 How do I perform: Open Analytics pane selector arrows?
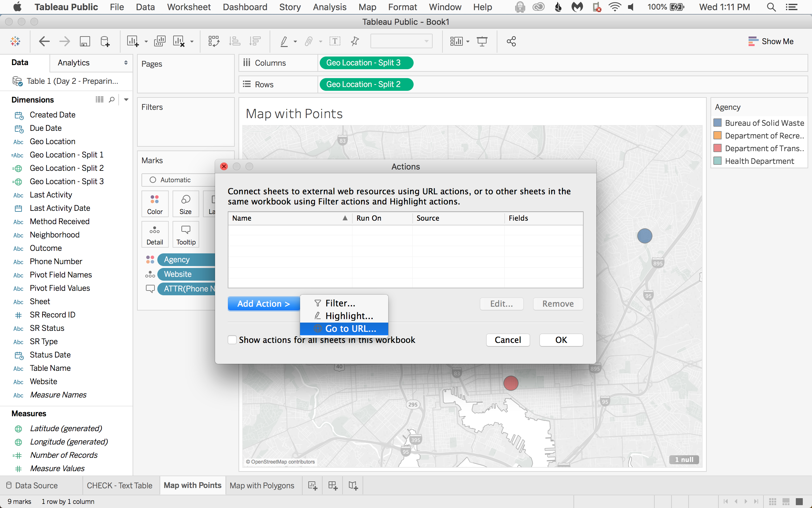pyautogui.click(x=126, y=63)
